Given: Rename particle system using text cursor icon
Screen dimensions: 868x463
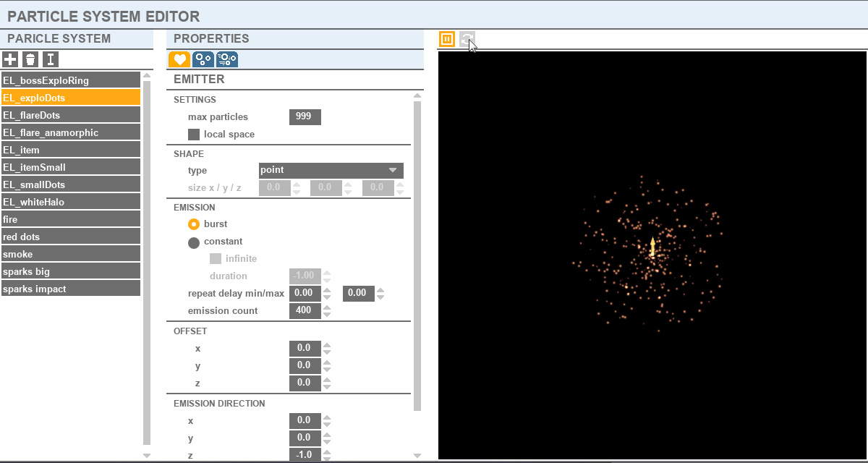Looking at the screenshot, I should pos(50,60).
